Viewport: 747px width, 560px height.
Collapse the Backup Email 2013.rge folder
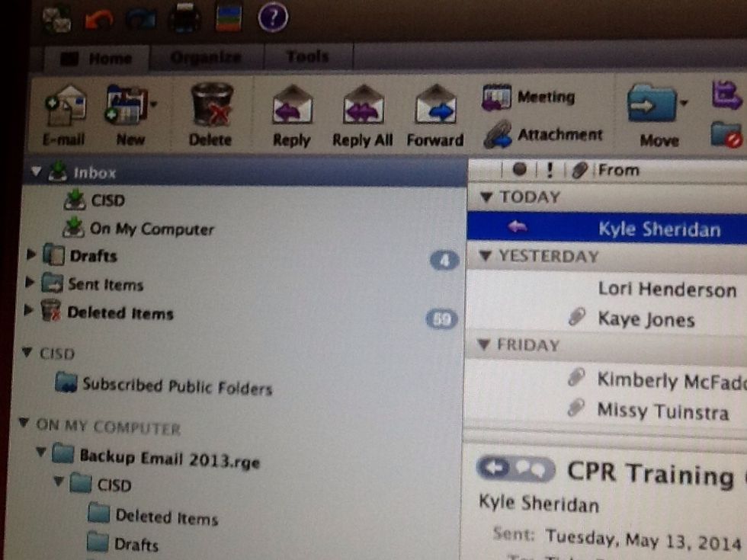40,455
